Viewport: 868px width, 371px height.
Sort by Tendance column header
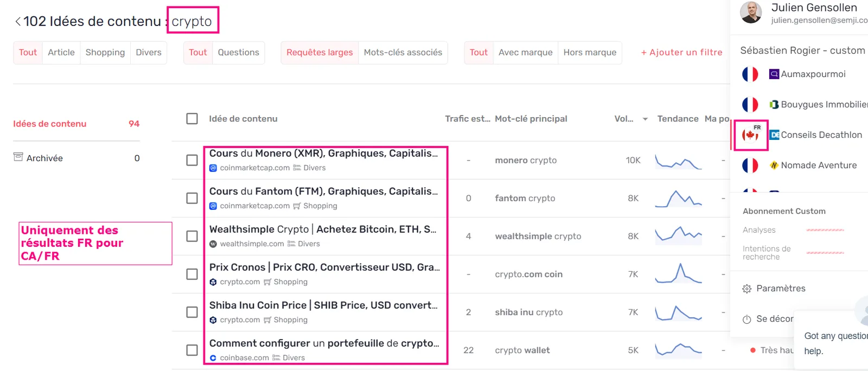tap(678, 119)
